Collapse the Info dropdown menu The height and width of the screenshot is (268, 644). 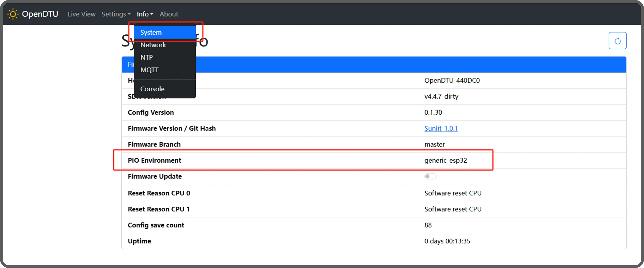[145, 14]
